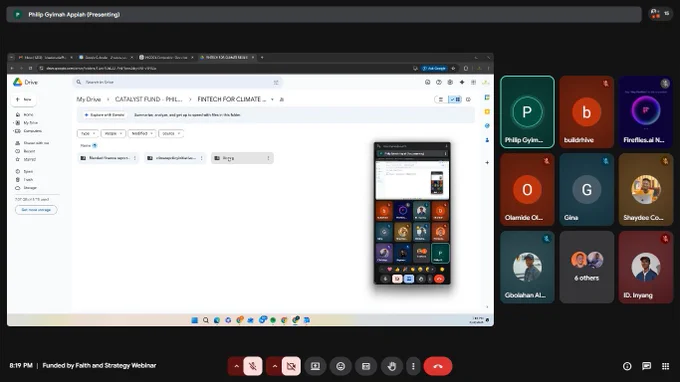Open the Type filter dropdown

[88, 134]
